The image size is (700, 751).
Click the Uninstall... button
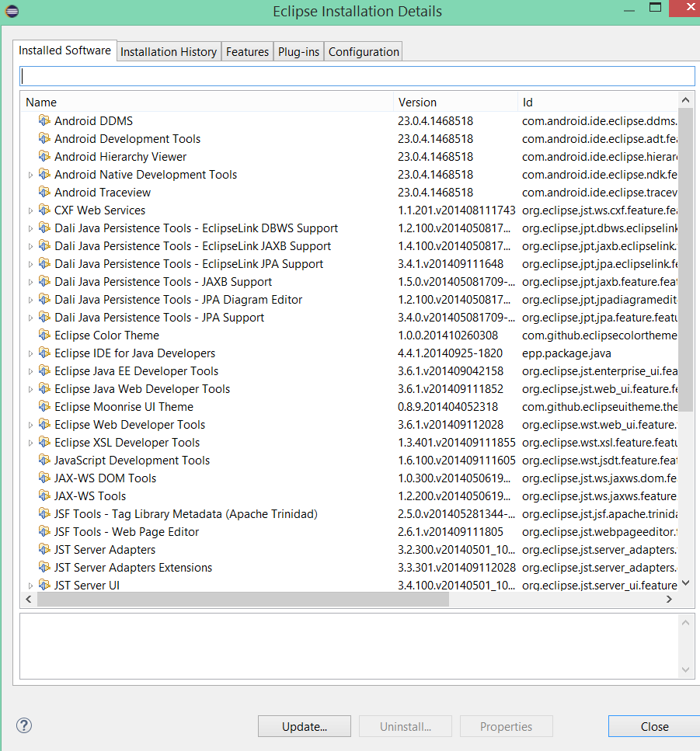pos(406,727)
